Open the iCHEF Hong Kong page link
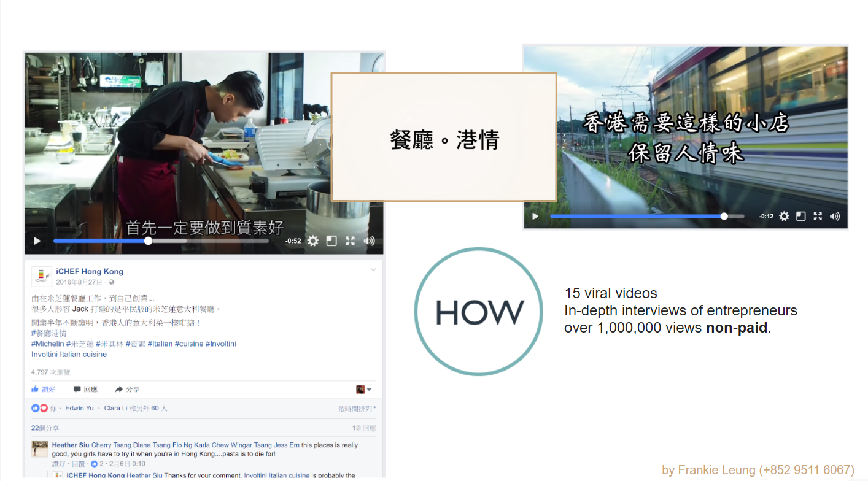The image size is (868, 481). [x=90, y=272]
